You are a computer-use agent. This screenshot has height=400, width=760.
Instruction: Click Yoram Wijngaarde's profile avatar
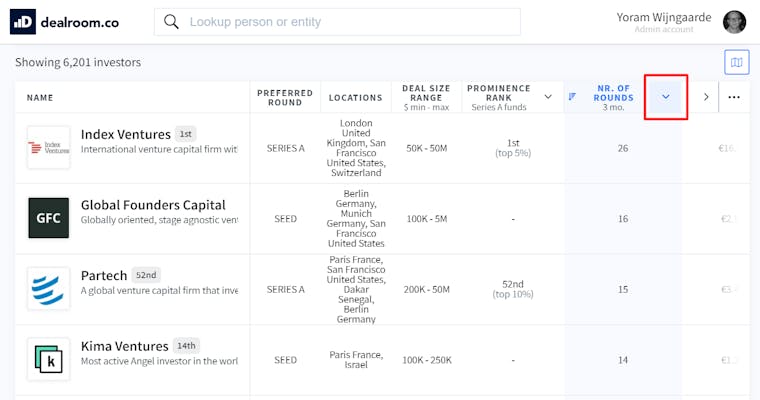coord(734,22)
